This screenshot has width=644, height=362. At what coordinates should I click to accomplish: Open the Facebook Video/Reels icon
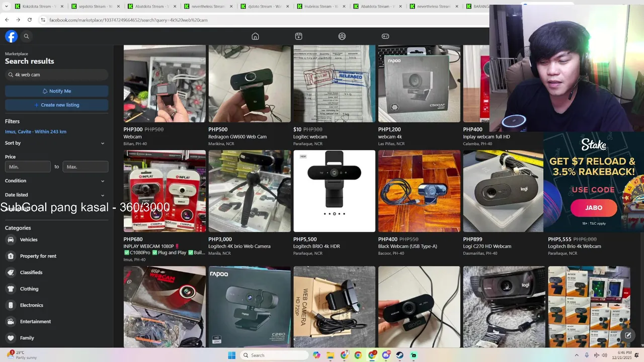pos(298,36)
